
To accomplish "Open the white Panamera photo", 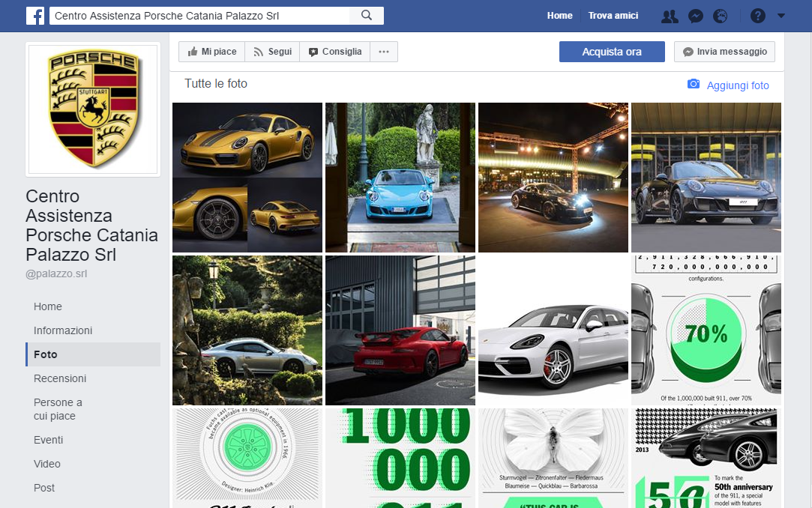I will click(x=553, y=330).
